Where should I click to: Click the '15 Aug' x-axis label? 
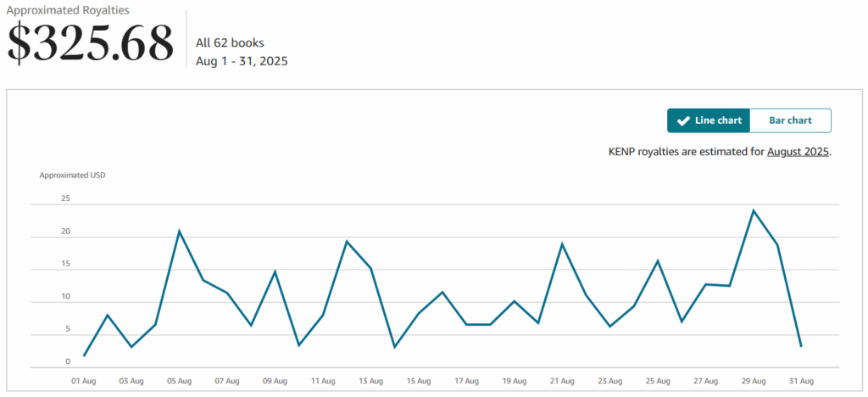click(418, 382)
